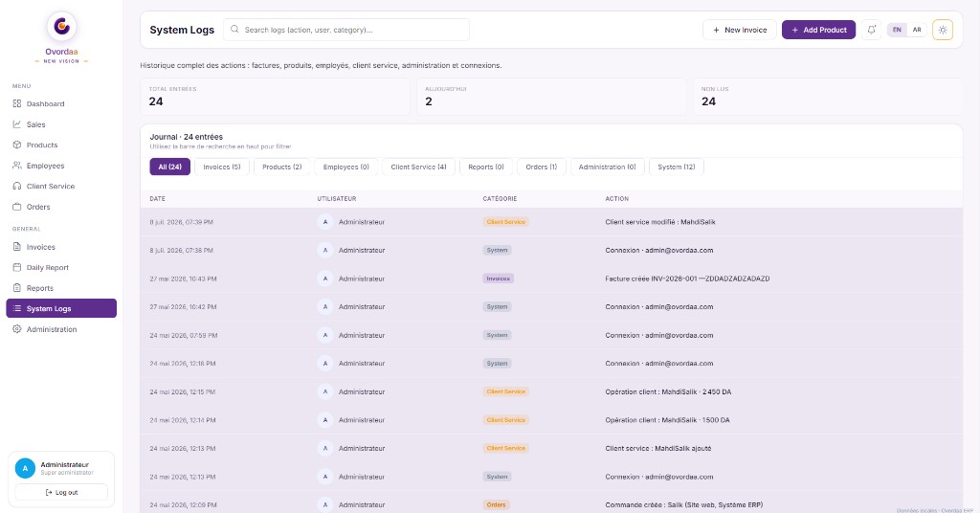The width and height of the screenshot is (980, 513).
Task: Click the UTILISATEUR column header
Action: pyautogui.click(x=336, y=199)
